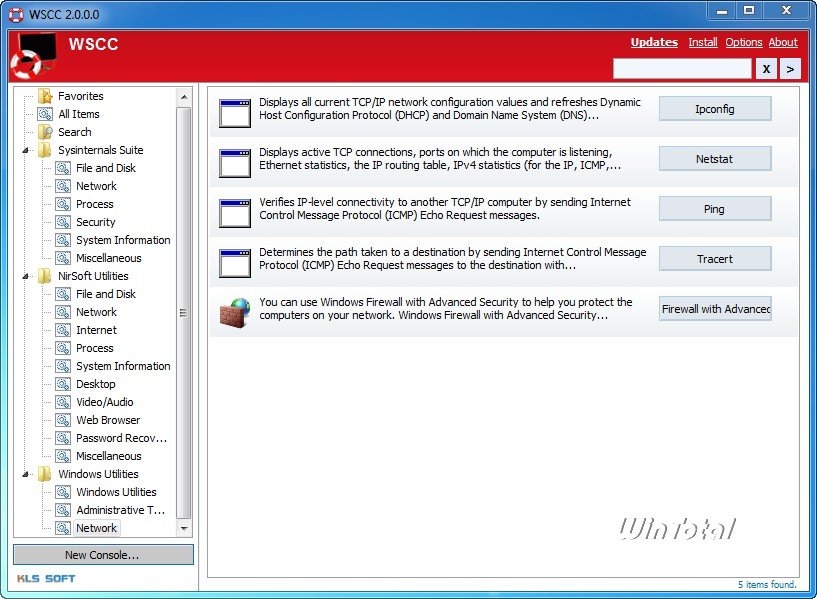
Task: Select Web Browser under NirSoft Utilities
Action: [108, 420]
